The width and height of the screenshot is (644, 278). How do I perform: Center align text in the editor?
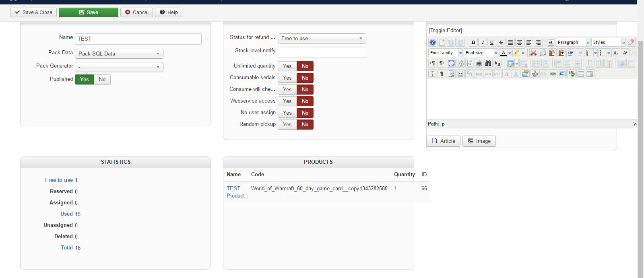[520, 42]
